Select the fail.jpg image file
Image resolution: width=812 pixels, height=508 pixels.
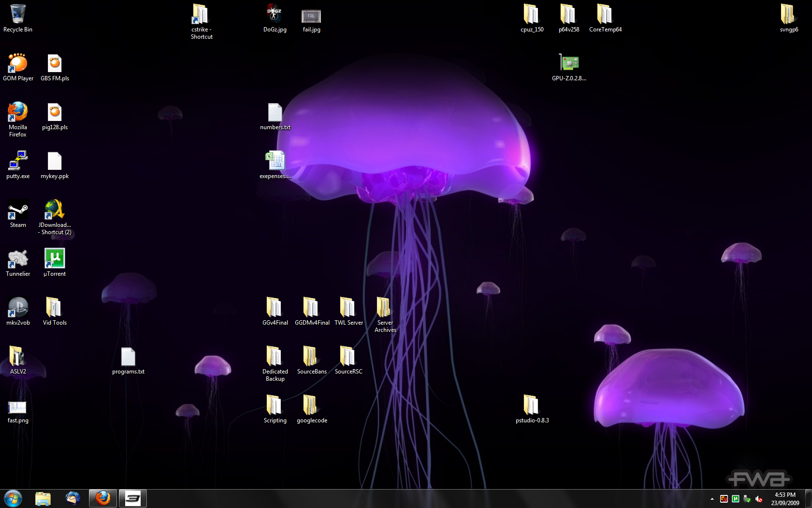point(312,20)
